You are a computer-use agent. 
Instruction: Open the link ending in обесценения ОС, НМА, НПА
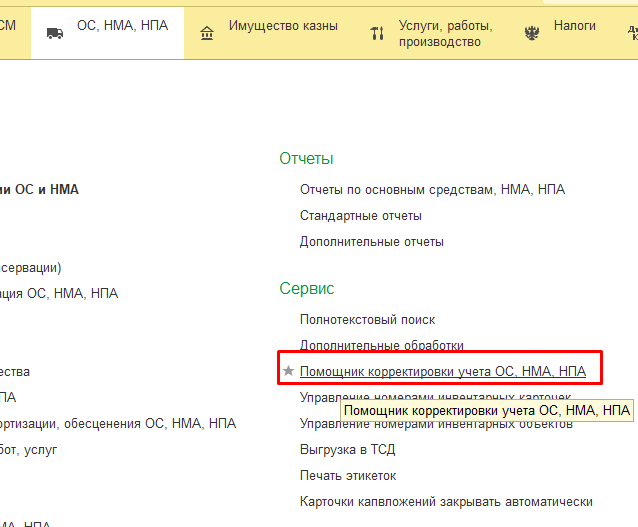click(118, 423)
